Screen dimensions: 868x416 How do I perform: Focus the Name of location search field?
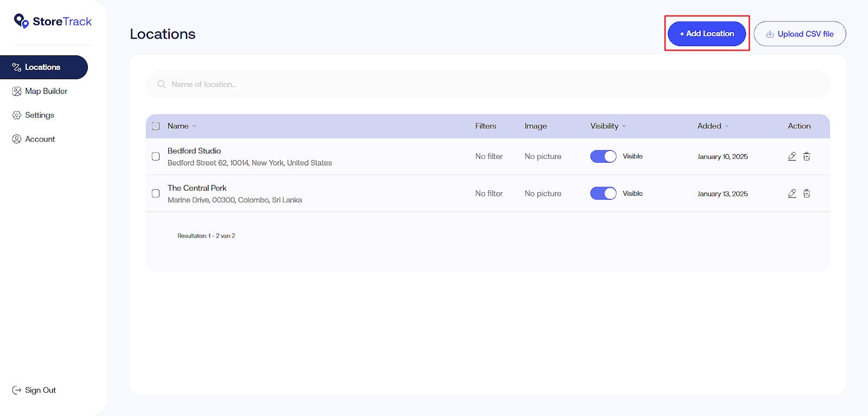[488, 84]
